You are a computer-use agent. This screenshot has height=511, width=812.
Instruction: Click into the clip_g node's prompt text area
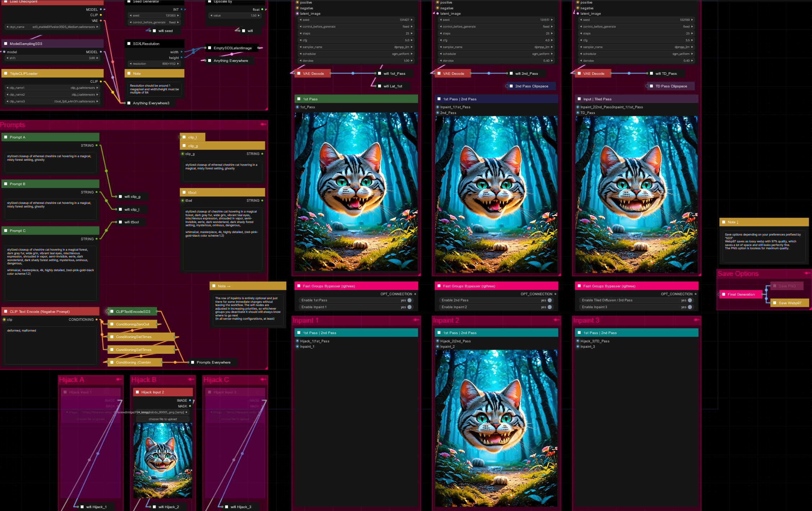[223, 171]
